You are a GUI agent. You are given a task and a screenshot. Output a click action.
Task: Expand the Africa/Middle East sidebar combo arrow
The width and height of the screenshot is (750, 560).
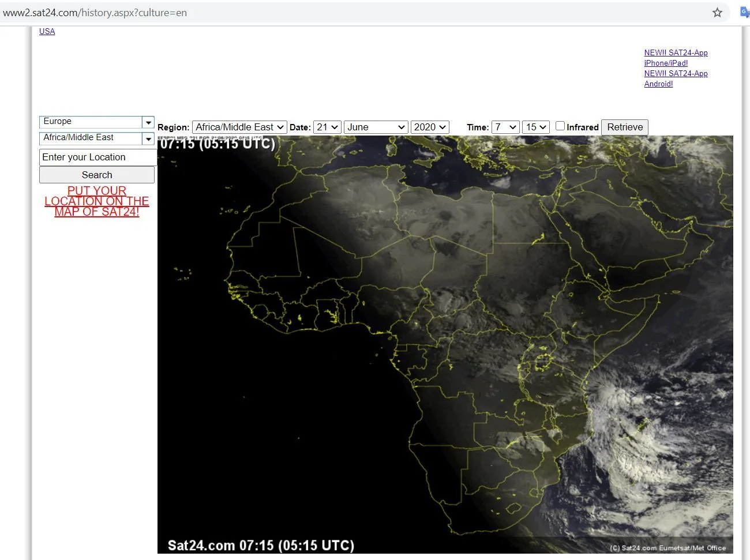(x=148, y=138)
